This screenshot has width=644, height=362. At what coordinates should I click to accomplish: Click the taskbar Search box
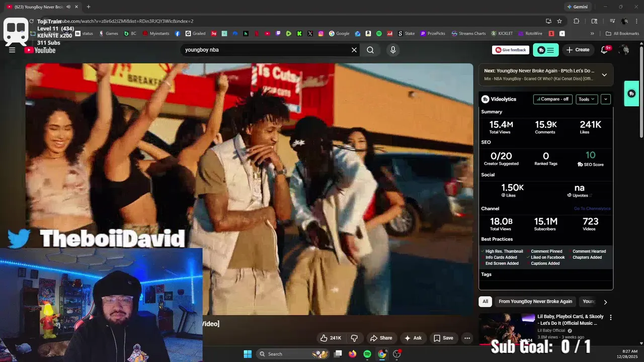[292, 354]
